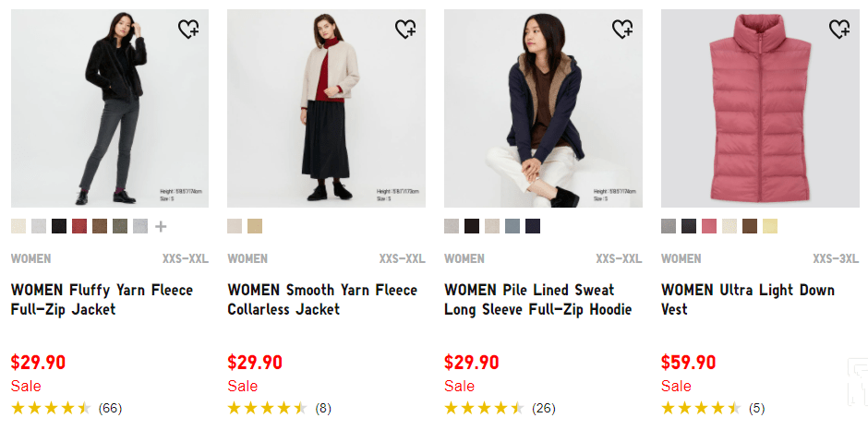Save Ultra Light Down Vest to wishlist
Viewport: 868px width, 430px height.
pyautogui.click(x=839, y=30)
